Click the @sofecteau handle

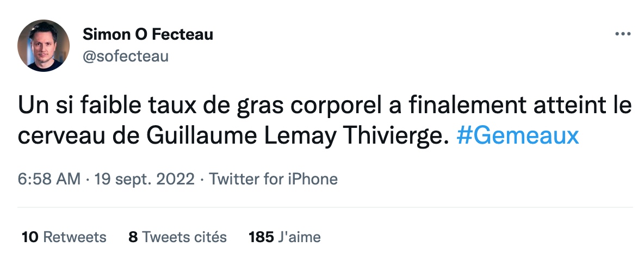126,55
